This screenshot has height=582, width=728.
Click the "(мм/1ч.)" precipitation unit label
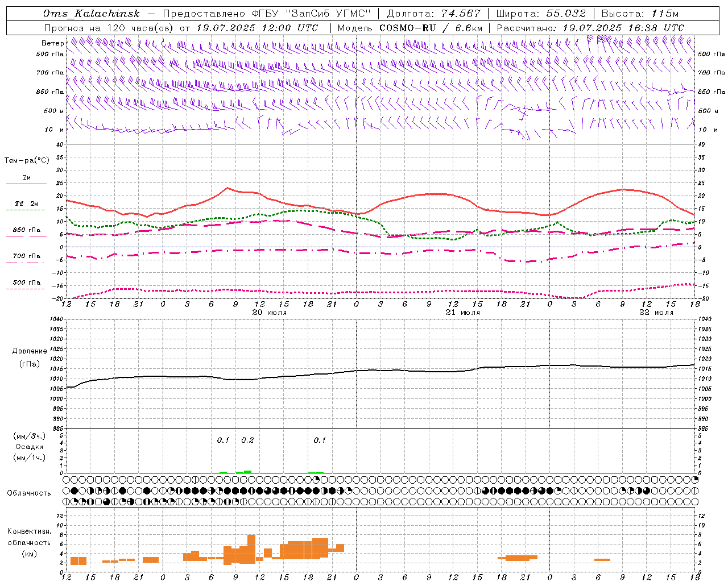point(30,458)
